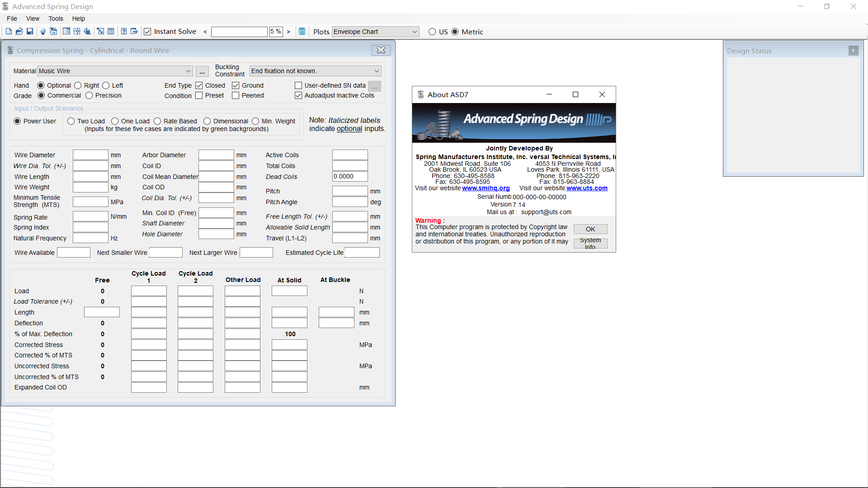Expand the Plots Envelope Chart dropdown
Viewport: 868px width, 488px height.
[415, 32]
